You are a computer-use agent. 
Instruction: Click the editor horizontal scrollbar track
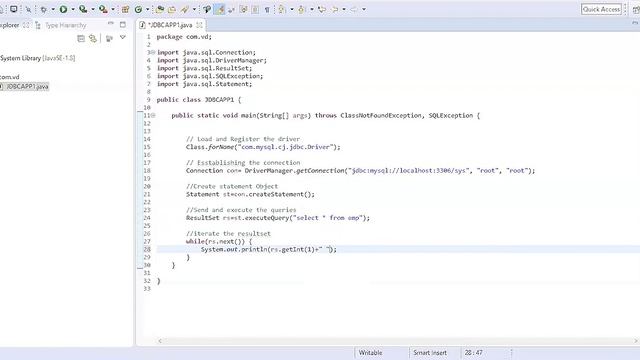coord(398,341)
